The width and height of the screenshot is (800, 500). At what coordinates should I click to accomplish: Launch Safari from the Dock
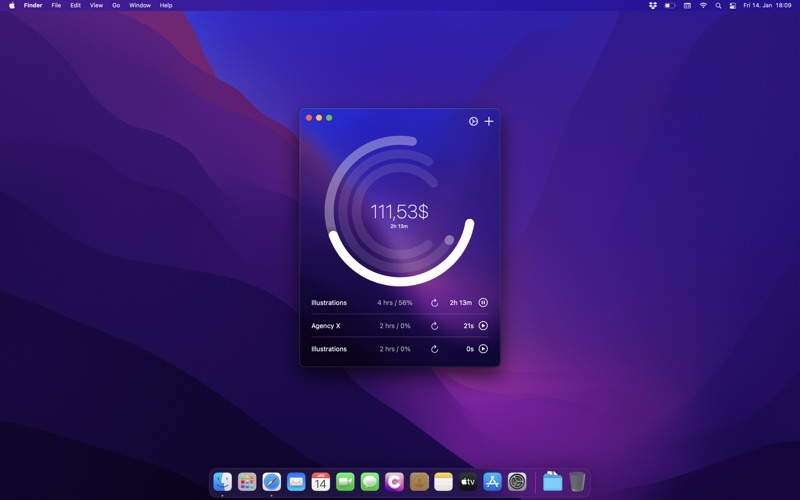271,481
